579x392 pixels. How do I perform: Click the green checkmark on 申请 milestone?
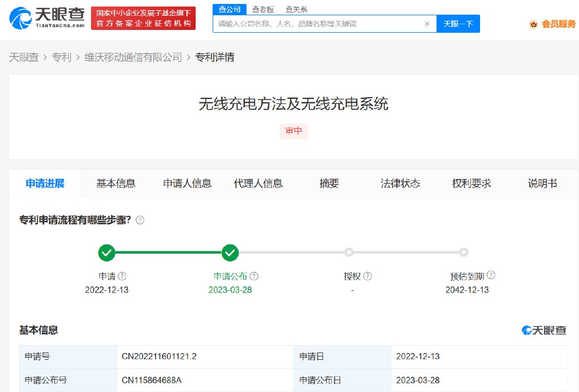coord(107,252)
